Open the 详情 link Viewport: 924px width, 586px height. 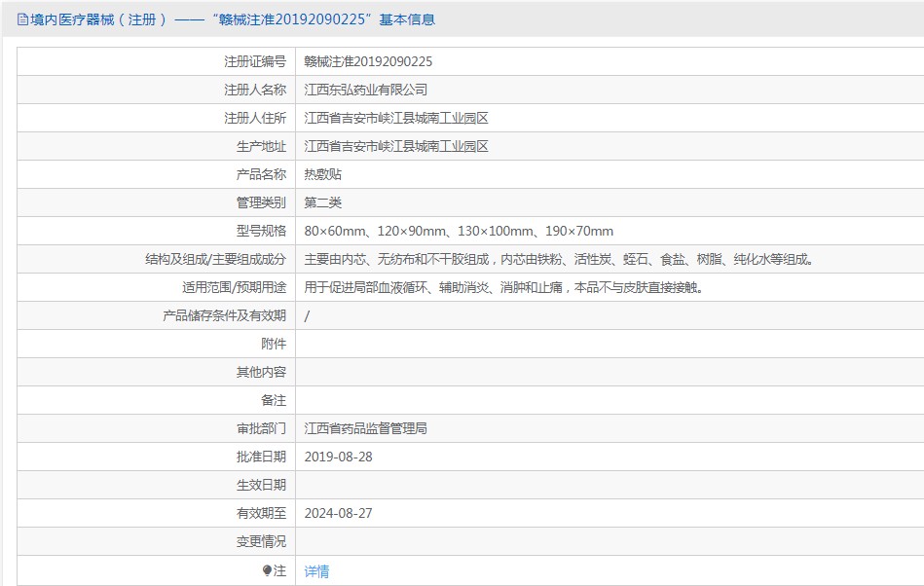pyautogui.click(x=316, y=570)
